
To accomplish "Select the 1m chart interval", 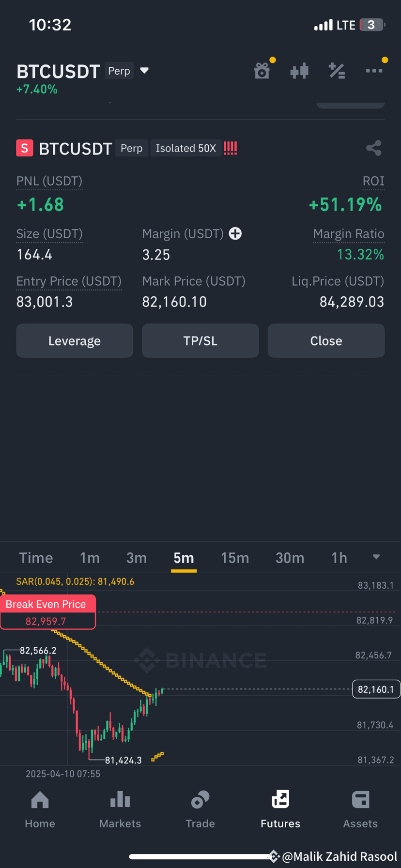I will point(90,558).
